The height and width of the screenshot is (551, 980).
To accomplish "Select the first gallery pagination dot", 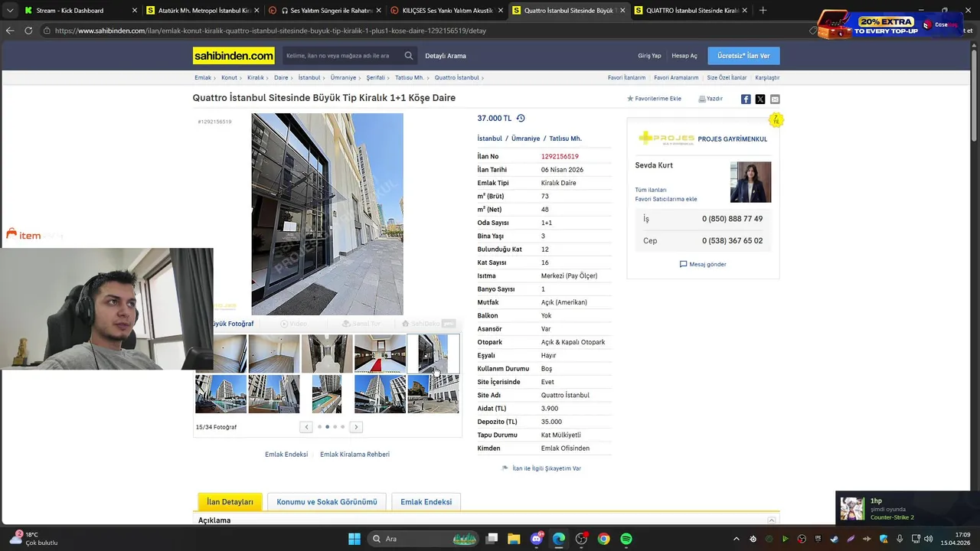I will [319, 427].
